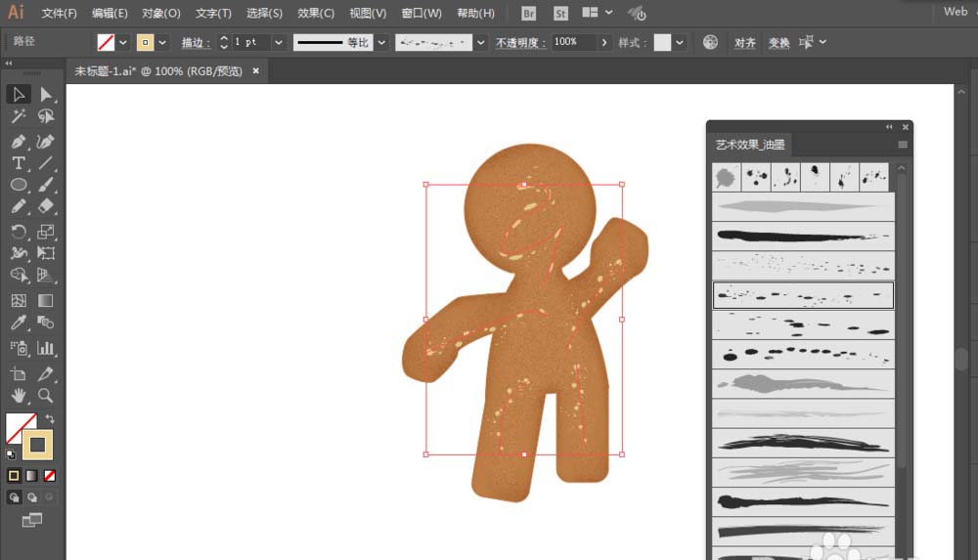Image resolution: width=978 pixels, height=560 pixels.
Task: Select the Blend tool
Action: coord(46,323)
